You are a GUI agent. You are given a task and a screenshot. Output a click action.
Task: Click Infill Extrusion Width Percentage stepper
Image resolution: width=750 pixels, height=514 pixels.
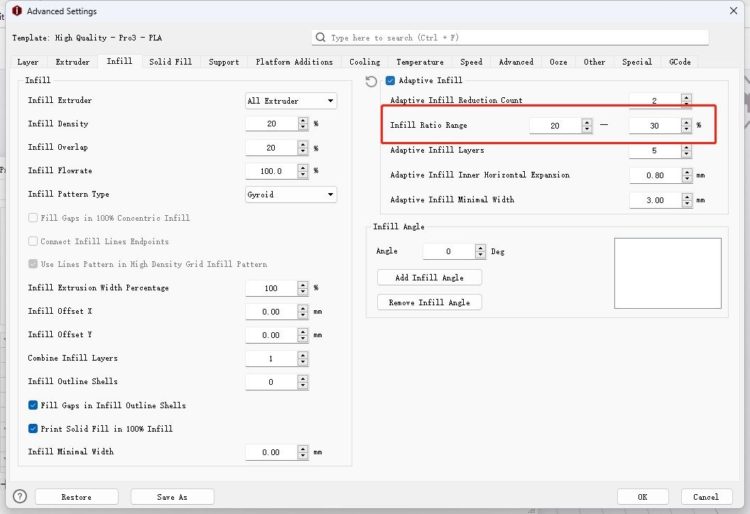coord(303,288)
